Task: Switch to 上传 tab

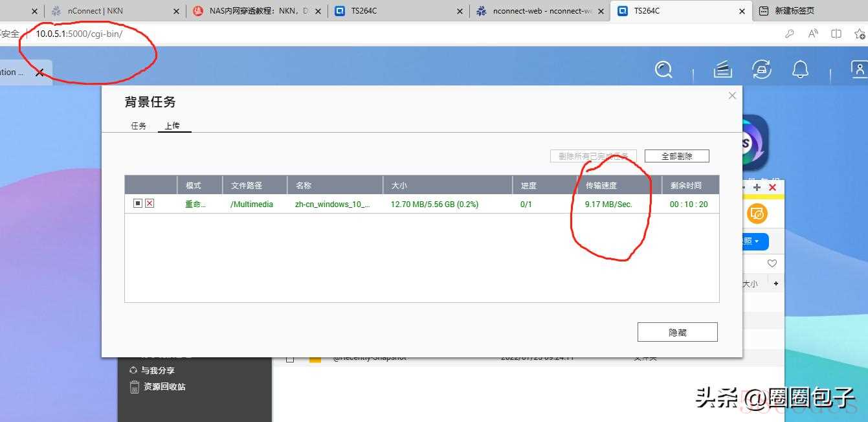Action: pos(172,126)
